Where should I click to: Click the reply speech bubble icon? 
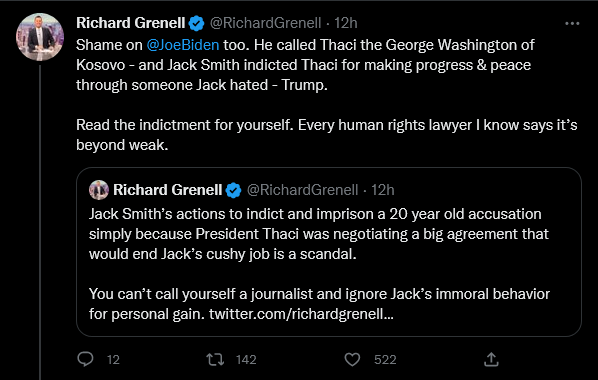pos(85,359)
